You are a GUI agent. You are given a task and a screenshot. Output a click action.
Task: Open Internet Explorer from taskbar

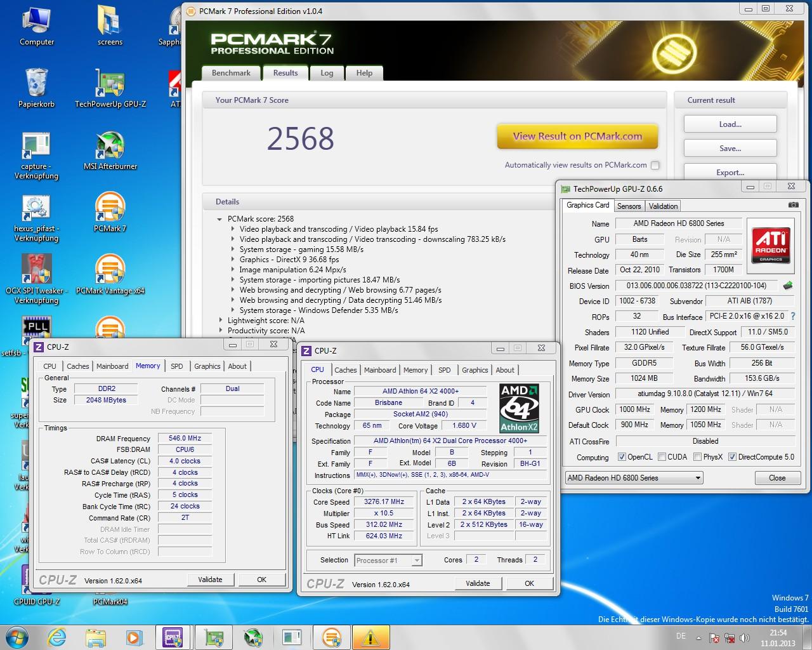tap(56, 637)
